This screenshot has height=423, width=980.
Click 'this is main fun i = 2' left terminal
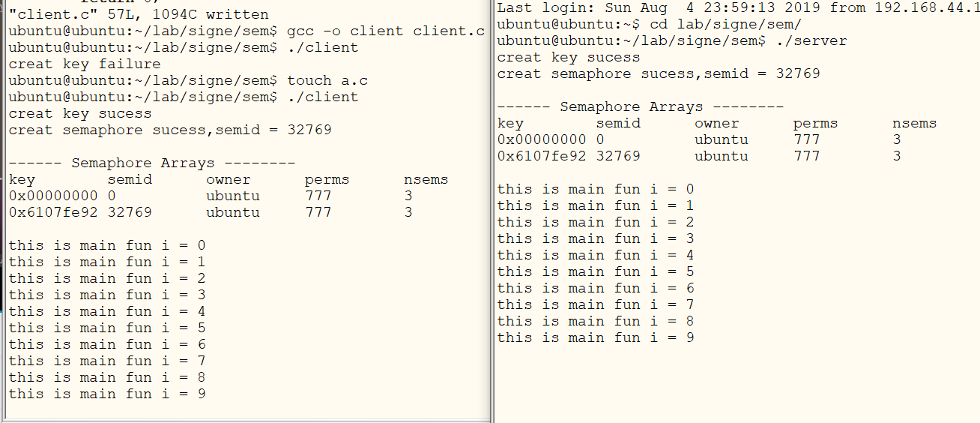click(107, 279)
